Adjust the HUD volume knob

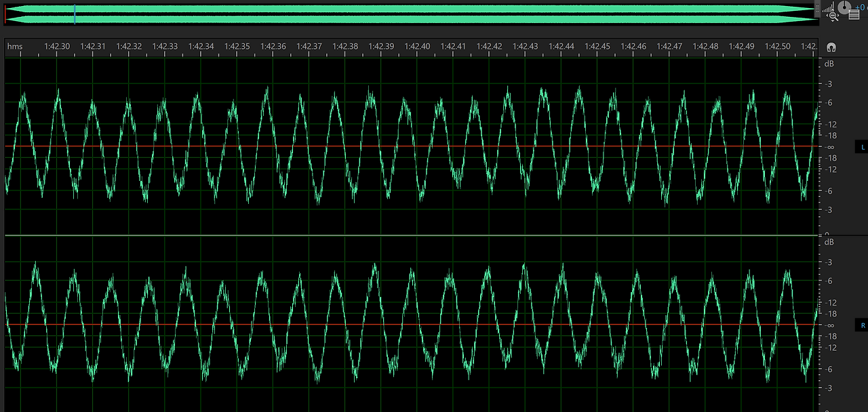[x=844, y=7]
